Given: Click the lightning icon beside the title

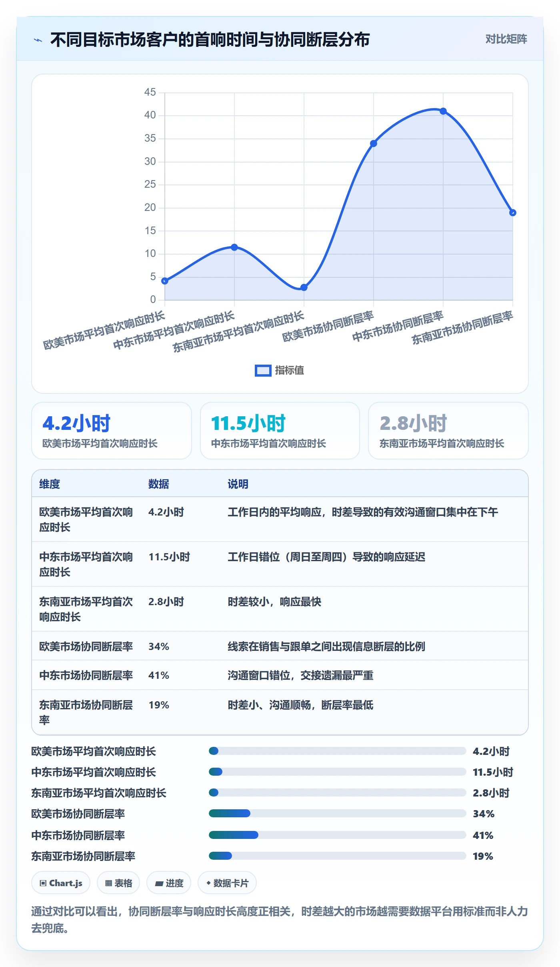Looking at the screenshot, I should pos(38,40).
